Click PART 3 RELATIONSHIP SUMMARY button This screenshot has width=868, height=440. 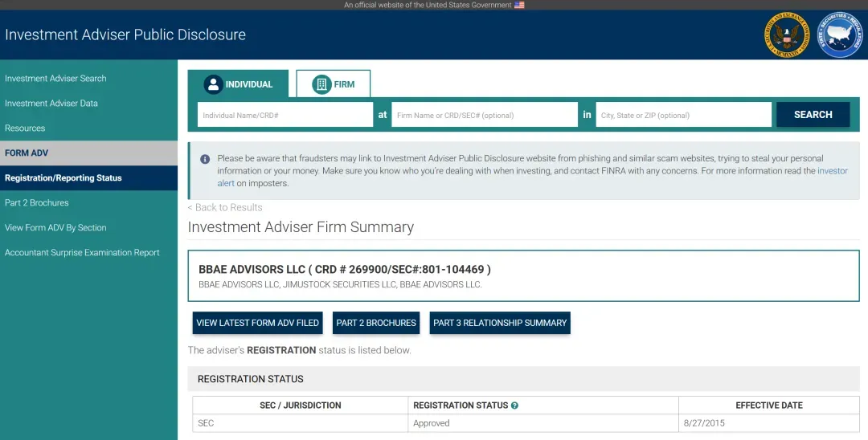tap(500, 323)
